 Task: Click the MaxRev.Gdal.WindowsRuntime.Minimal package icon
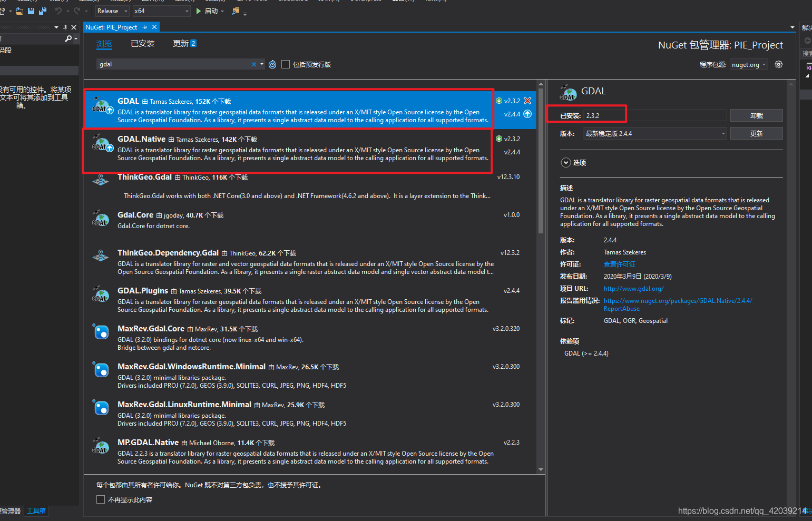click(x=100, y=370)
